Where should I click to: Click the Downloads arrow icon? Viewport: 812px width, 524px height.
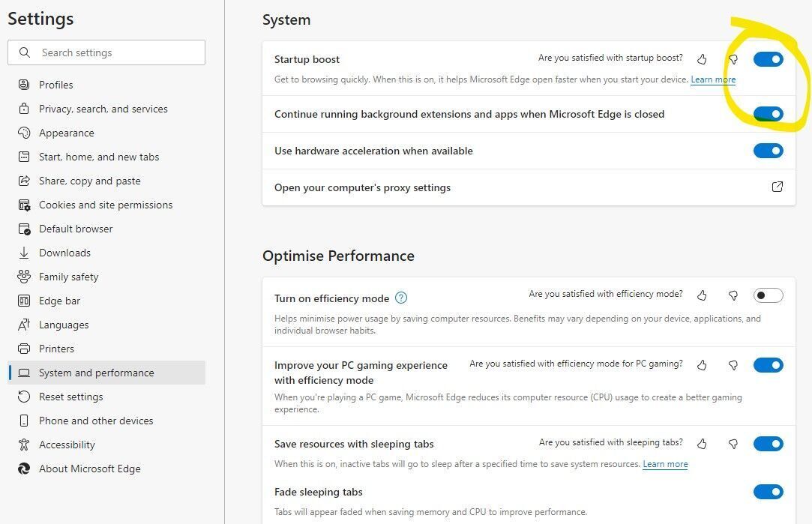point(24,253)
